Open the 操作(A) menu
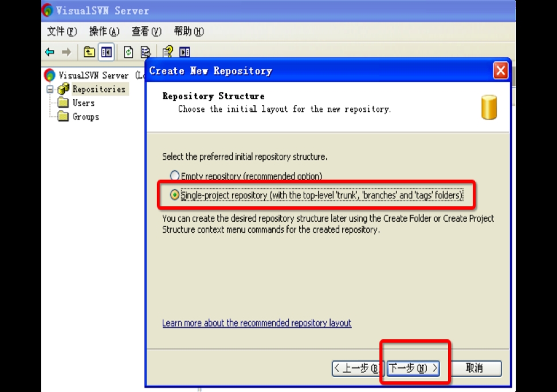The height and width of the screenshot is (392, 557). [x=104, y=32]
